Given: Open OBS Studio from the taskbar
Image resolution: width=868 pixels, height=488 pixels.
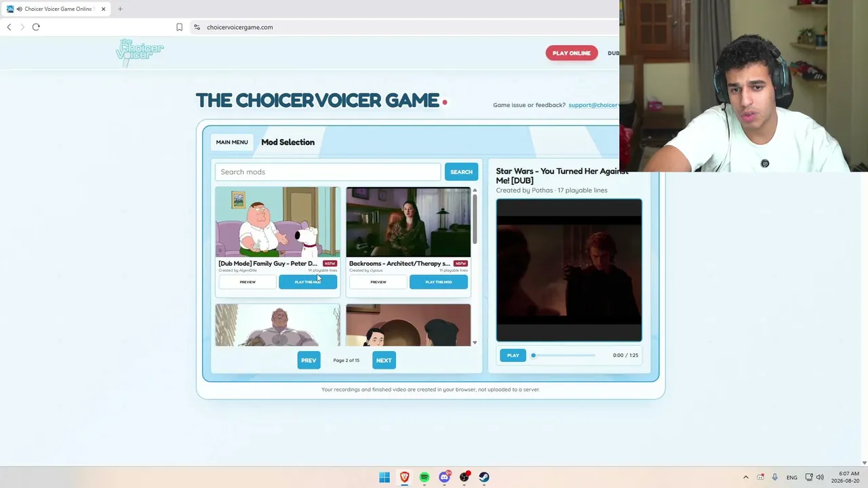Looking at the screenshot, I should (465, 477).
